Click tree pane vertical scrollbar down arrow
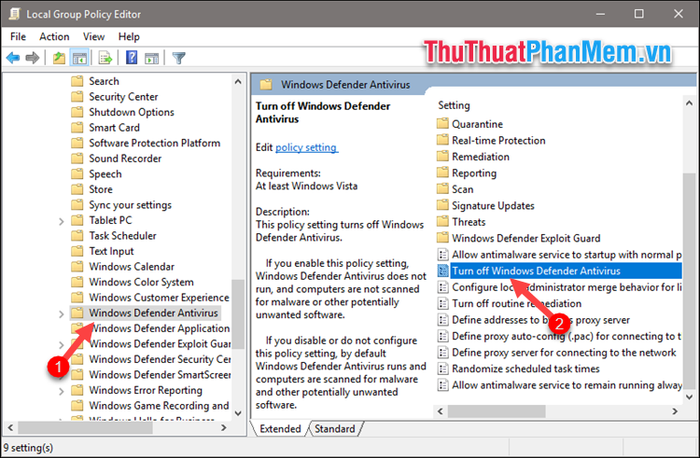 238,413
